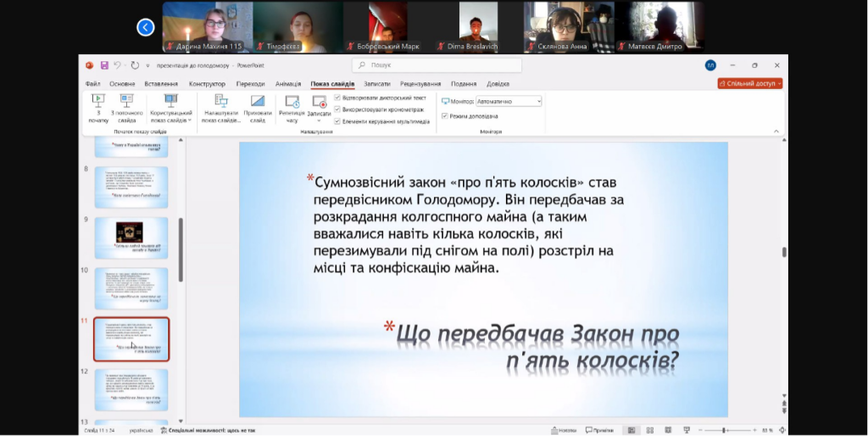Viewport: 868px width, 436px height.
Task: Open the Довідка tab
Action: (x=498, y=84)
